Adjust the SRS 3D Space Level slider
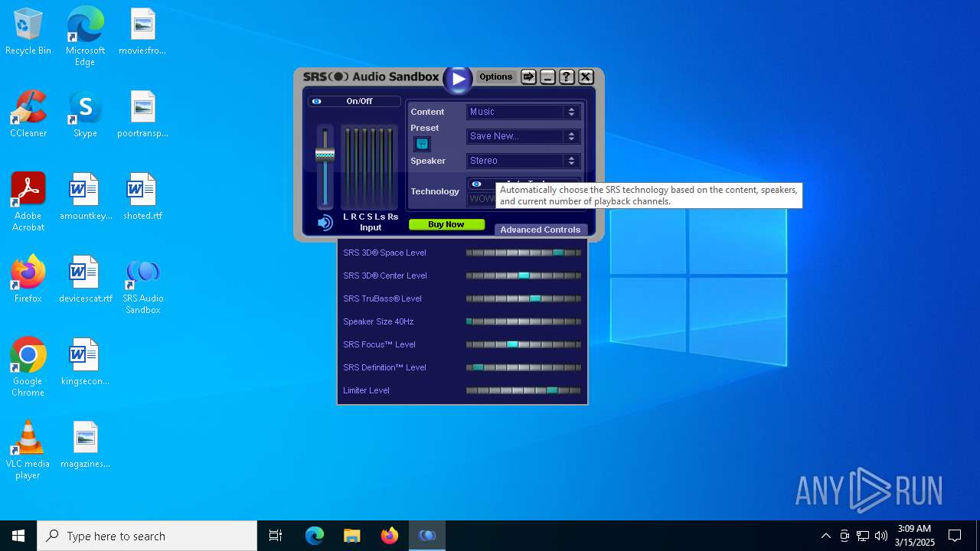This screenshot has height=551, width=980. click(x=524, y=253)
